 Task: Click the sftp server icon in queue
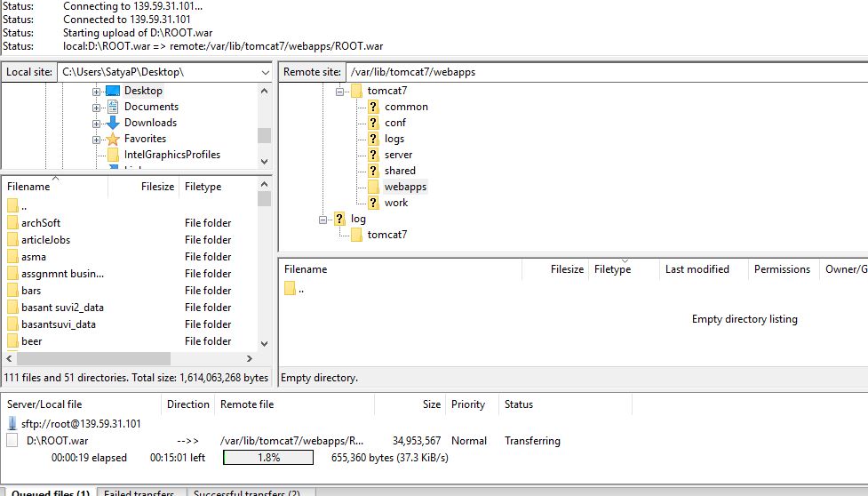point(12,423)
